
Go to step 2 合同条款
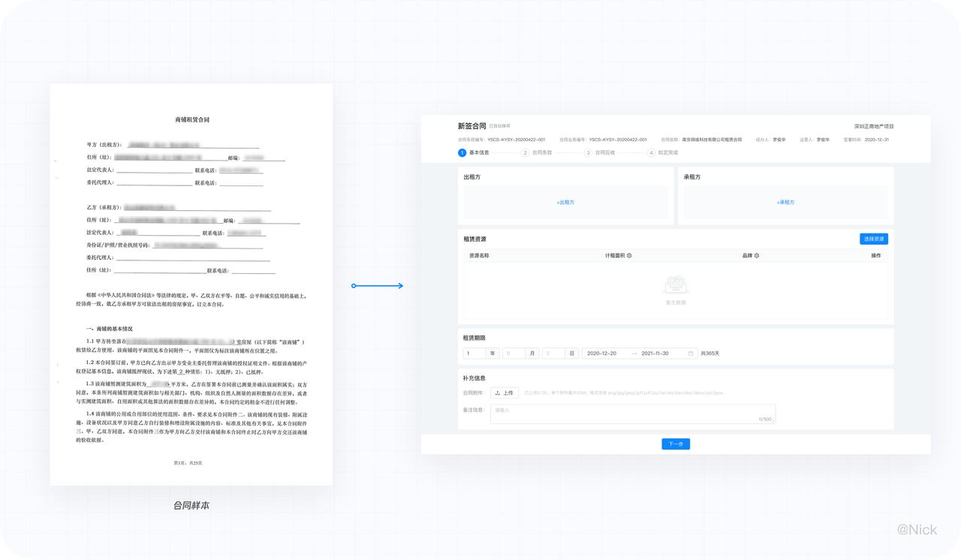537,152
